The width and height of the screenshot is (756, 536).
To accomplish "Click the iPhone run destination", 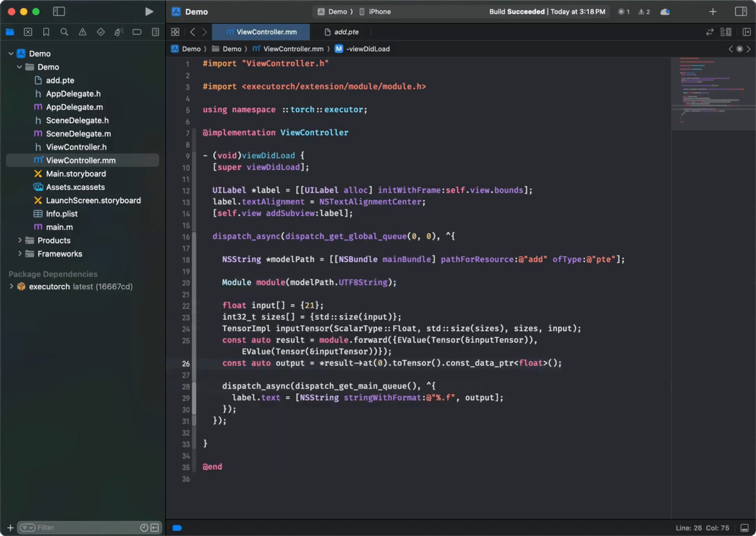I will click(379, 12).
